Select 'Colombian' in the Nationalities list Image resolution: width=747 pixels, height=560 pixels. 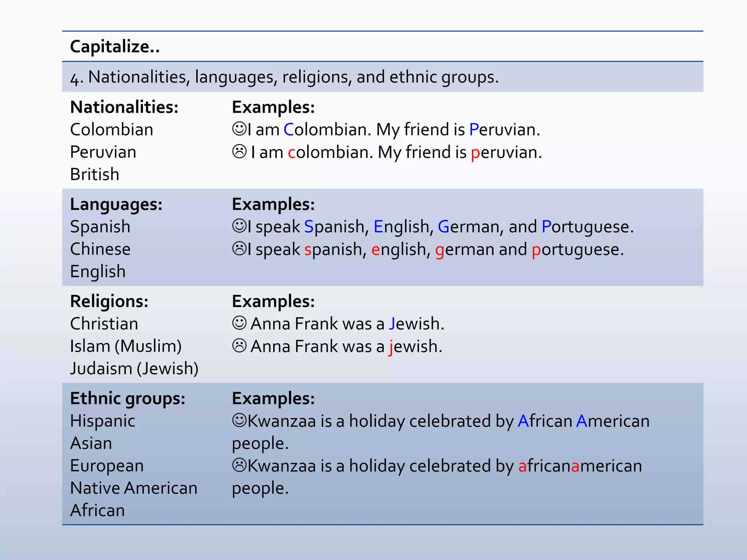click(x=112, y=130)
